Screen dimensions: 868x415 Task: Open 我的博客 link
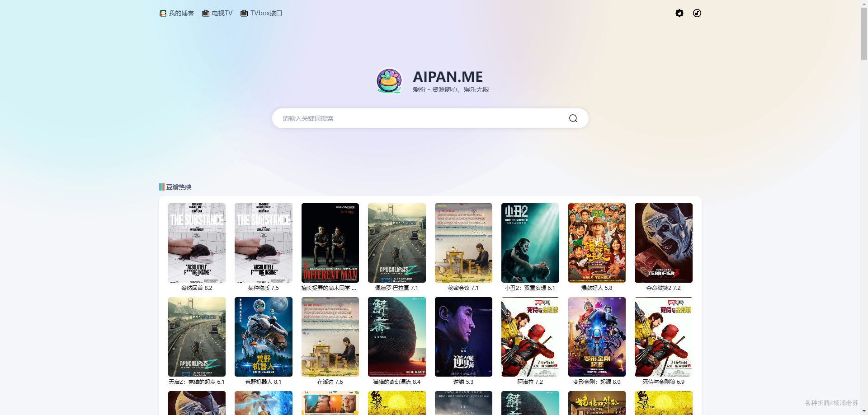[177, 13]
